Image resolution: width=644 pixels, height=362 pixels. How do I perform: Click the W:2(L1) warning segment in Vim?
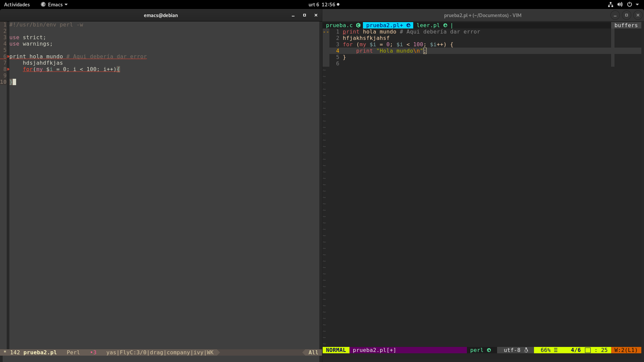coord(626,350)
